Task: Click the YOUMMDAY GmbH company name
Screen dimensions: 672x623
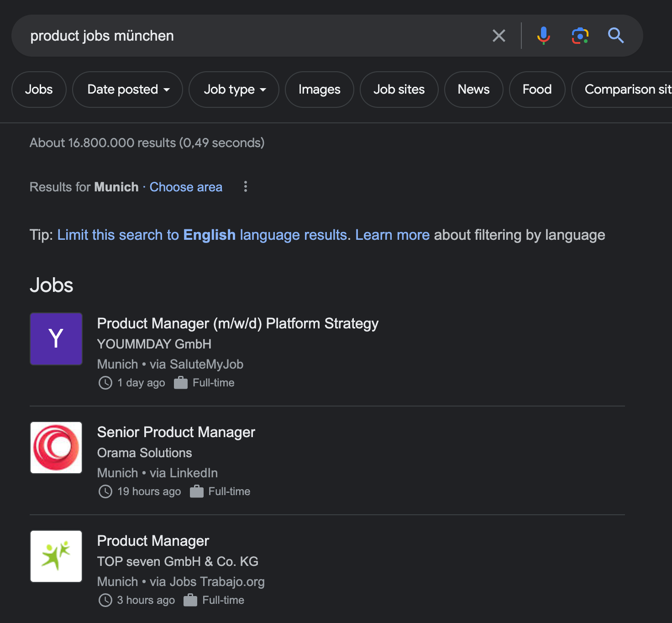Action: click(x=154, y=344)
